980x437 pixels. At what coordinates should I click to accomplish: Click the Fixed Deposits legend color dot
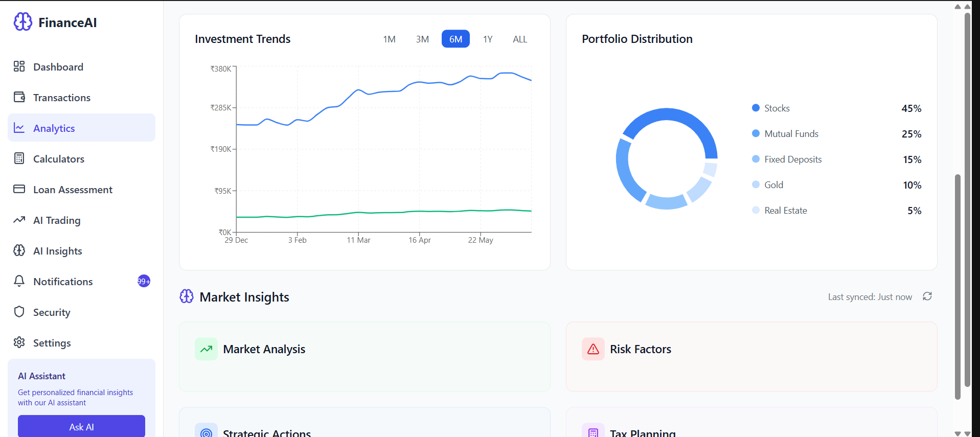[756, 159]
